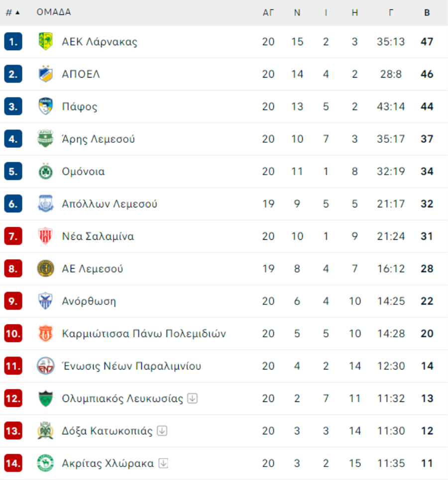This screenshot has height=480, width=448.
Task: Click relegation indicator beside Ακρίτας Χλώρακα
Action: (164, 463)
